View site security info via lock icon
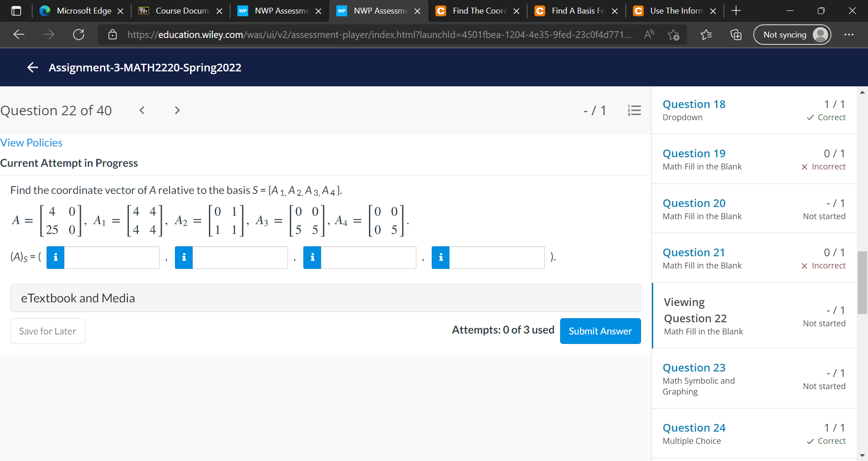The height and width of the screenshot is (461, 868). 113,34
